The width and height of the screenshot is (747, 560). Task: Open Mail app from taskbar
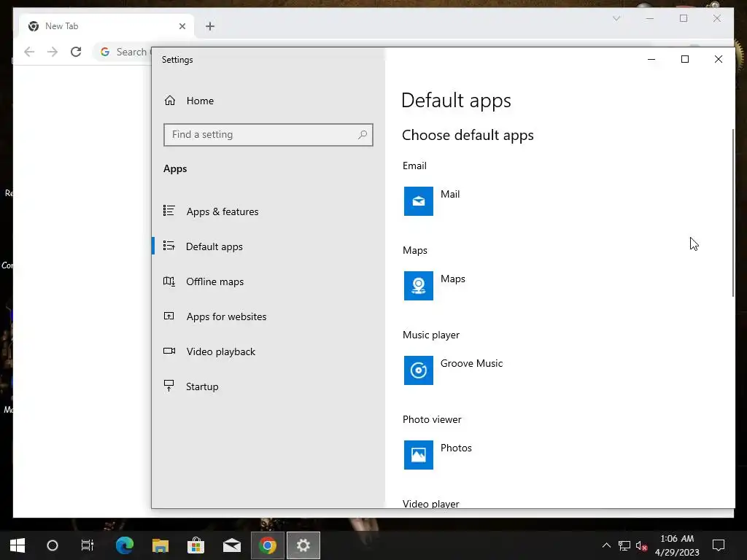[x=232, y=545]
